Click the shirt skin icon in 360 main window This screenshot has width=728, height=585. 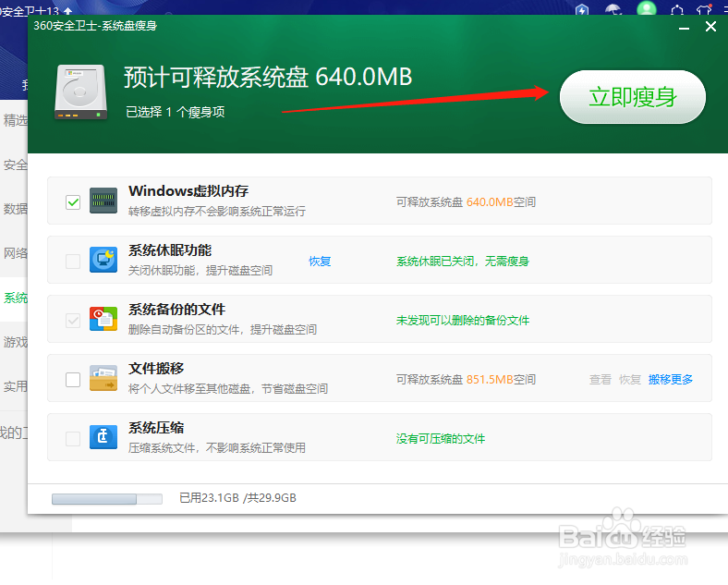(704, 10)
